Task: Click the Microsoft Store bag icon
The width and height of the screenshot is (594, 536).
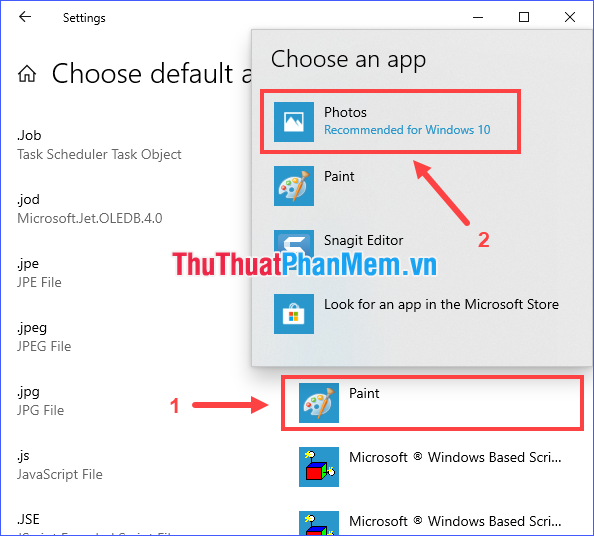Action: pos(294,314)
